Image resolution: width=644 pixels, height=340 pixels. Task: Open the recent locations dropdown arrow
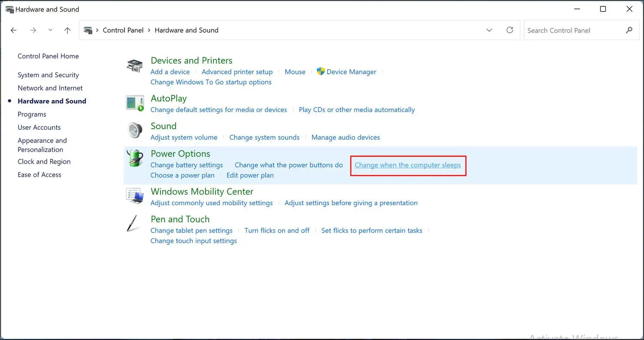click(50, 30)
